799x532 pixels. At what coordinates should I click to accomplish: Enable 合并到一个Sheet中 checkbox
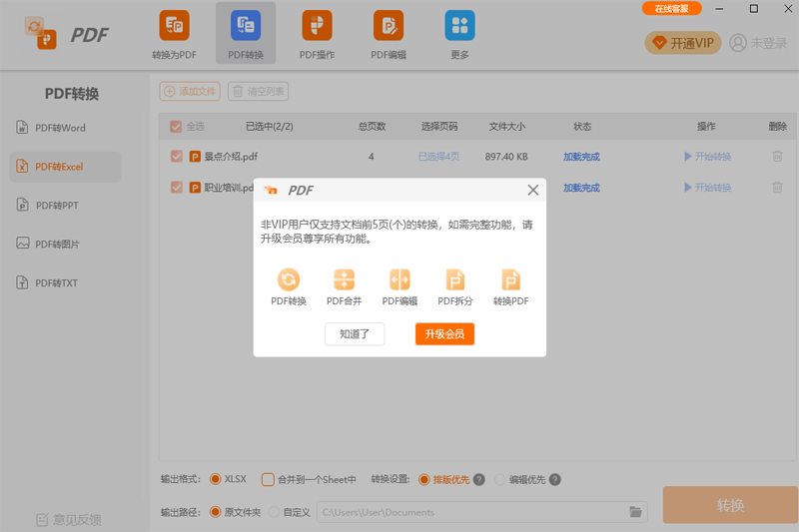pyautogui.click(x=268, y=479)
